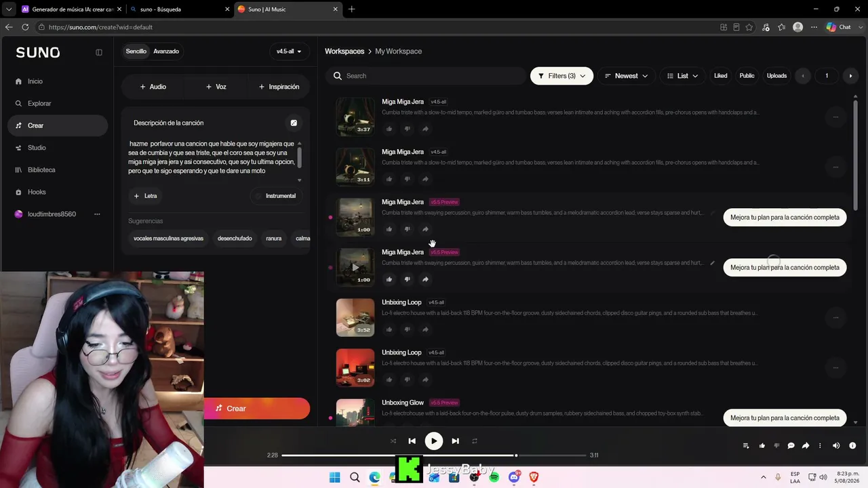Image resolution: width=868 pixels, height=488 pixels.
Task: Go to the previous page arrow
Action: [803, 76]
